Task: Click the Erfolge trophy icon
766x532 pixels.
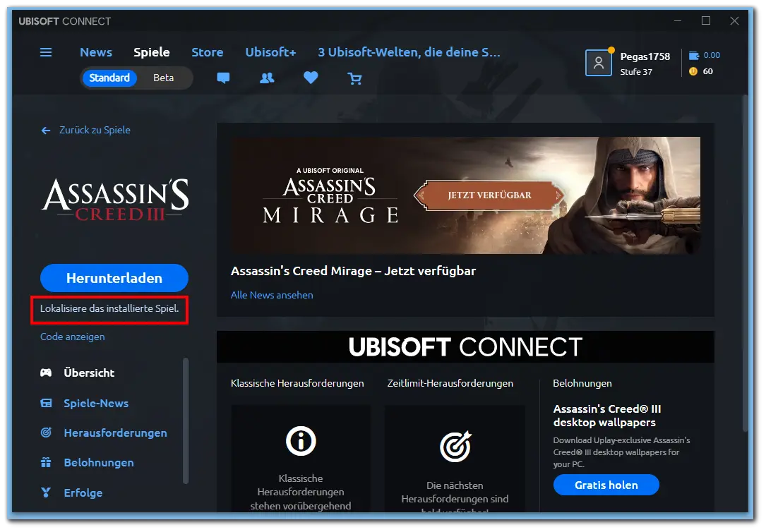Action: (46, 492)
